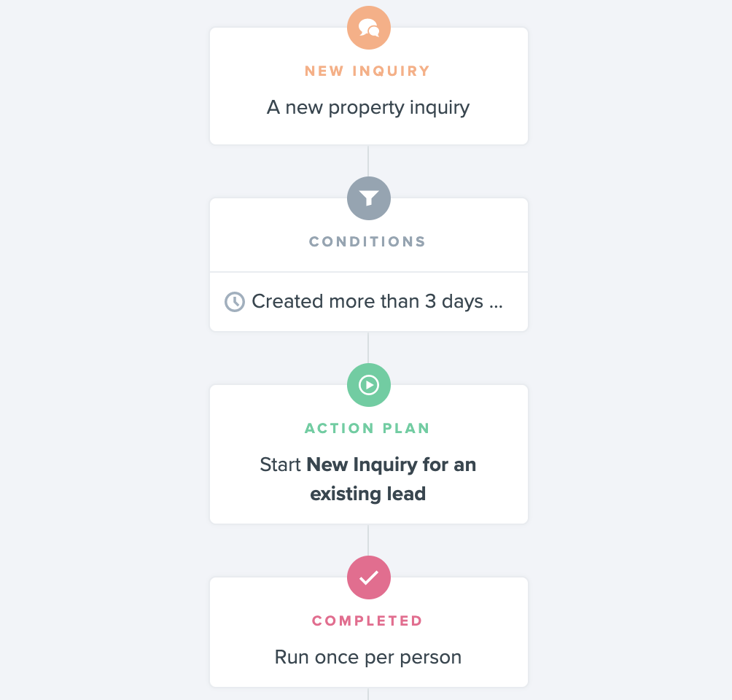Open the New Inquiry trigger card
The width and height of the screenshot is (732, 700).
pos(369,86)
